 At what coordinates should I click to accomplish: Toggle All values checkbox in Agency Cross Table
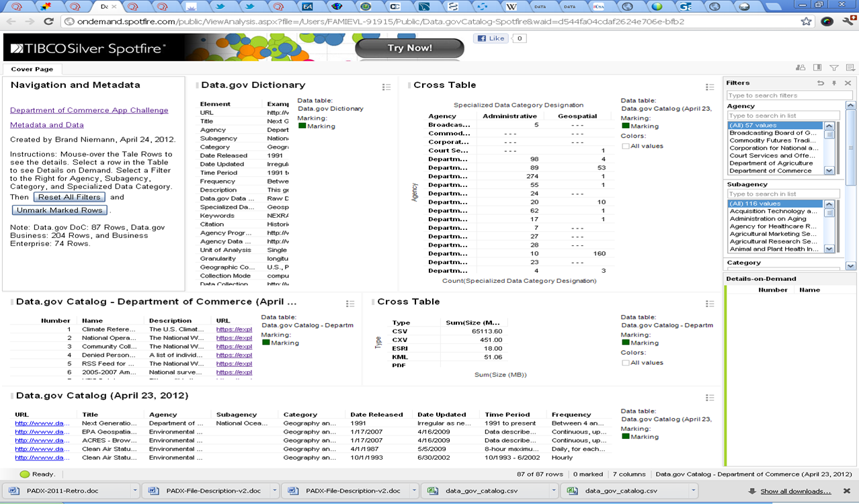626,146
